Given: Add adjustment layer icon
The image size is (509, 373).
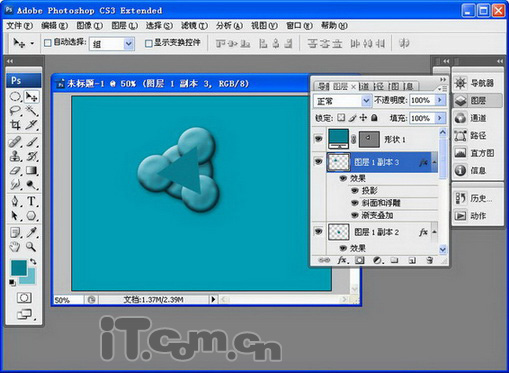Looking at the screenshot, I should [x=377, y=260].
